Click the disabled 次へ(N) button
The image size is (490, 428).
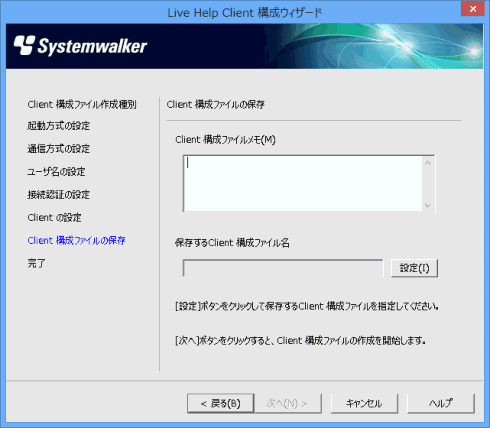click(288, 403)
